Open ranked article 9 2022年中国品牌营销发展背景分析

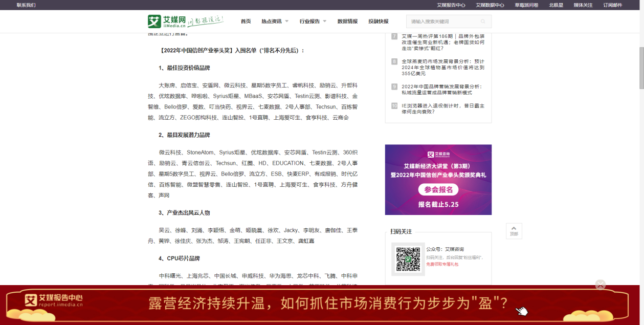click(x=443, y=90)
